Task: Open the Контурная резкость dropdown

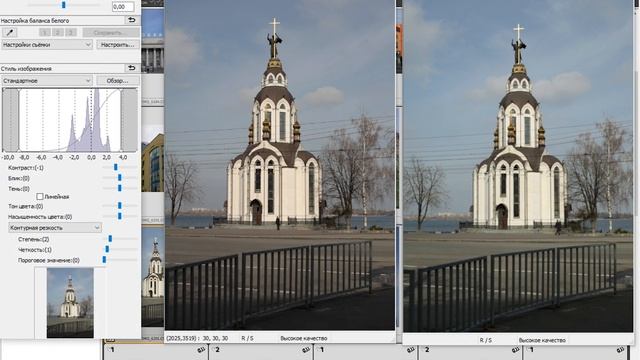Action: click(x=55, y=227)
